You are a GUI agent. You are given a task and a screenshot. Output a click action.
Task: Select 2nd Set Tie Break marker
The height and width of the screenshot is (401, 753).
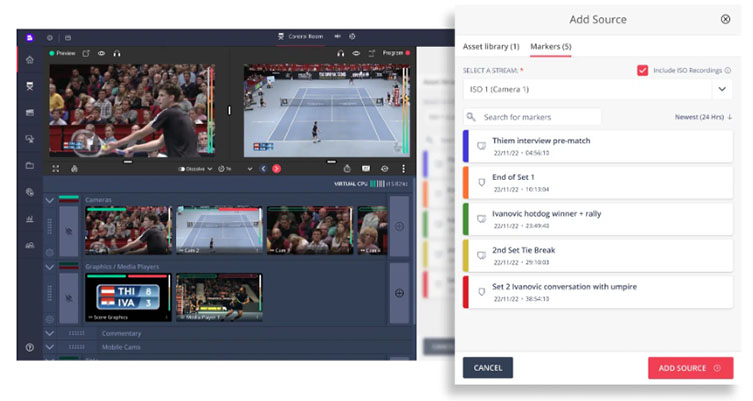pyautogui.click(x=598, y=255)
